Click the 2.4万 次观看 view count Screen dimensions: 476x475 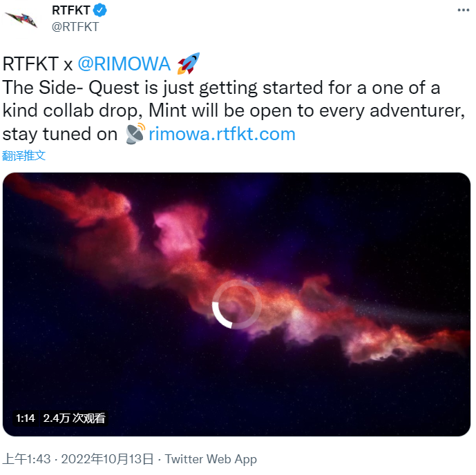coord(74,418)
